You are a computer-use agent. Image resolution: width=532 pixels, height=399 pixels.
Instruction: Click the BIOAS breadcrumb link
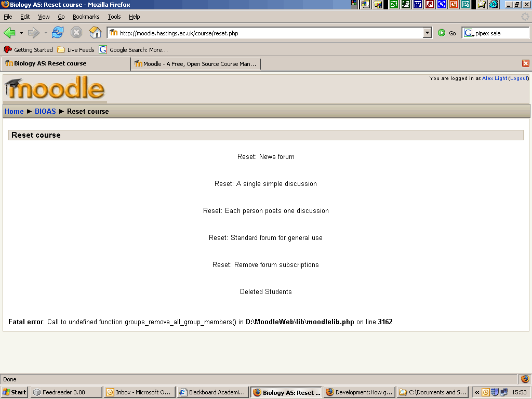tap(45, 111)
